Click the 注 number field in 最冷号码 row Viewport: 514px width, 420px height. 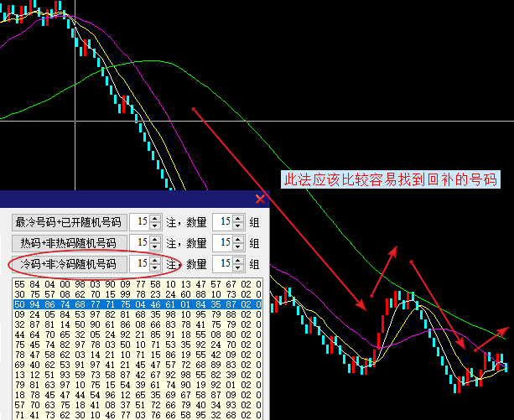(142, 222)
